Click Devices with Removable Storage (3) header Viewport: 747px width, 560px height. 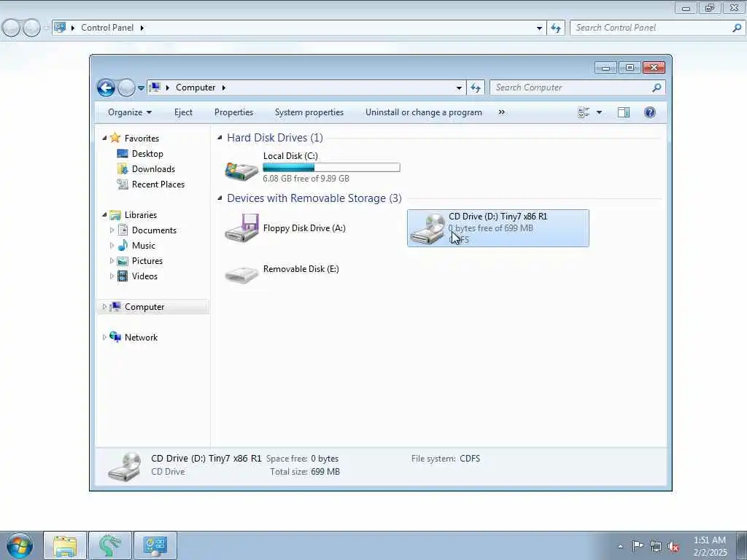(314, 198)
